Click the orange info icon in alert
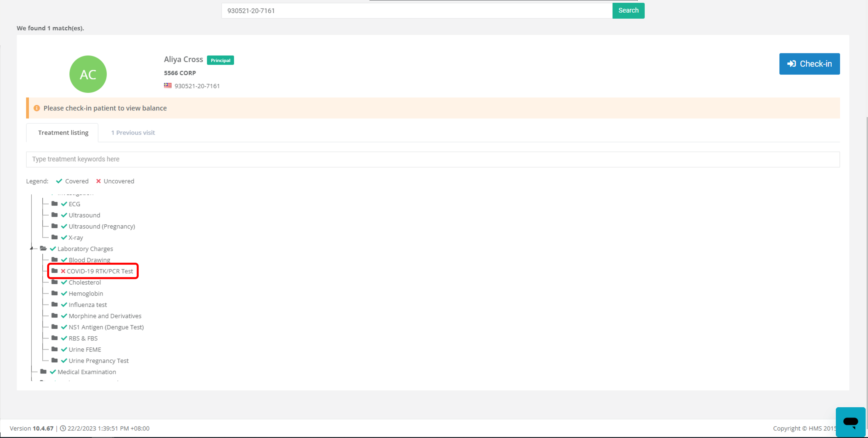This screenshot has height=438, width=868. click(x=37, y=108)
